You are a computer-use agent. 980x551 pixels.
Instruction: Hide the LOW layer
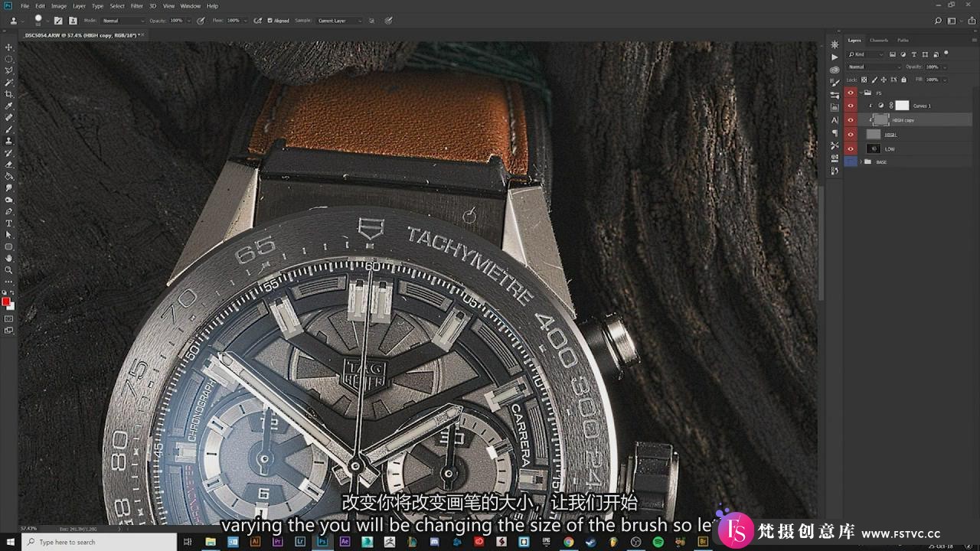tap(851, 148)
